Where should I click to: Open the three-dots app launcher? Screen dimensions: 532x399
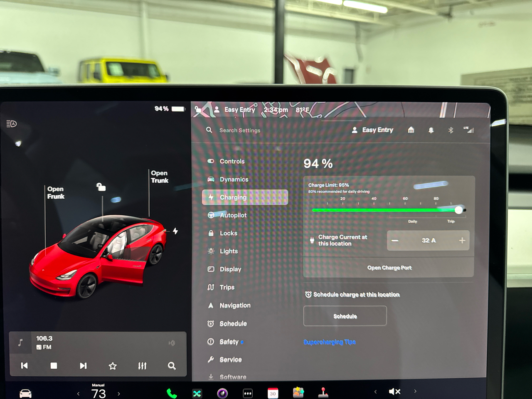coord(248,393)
